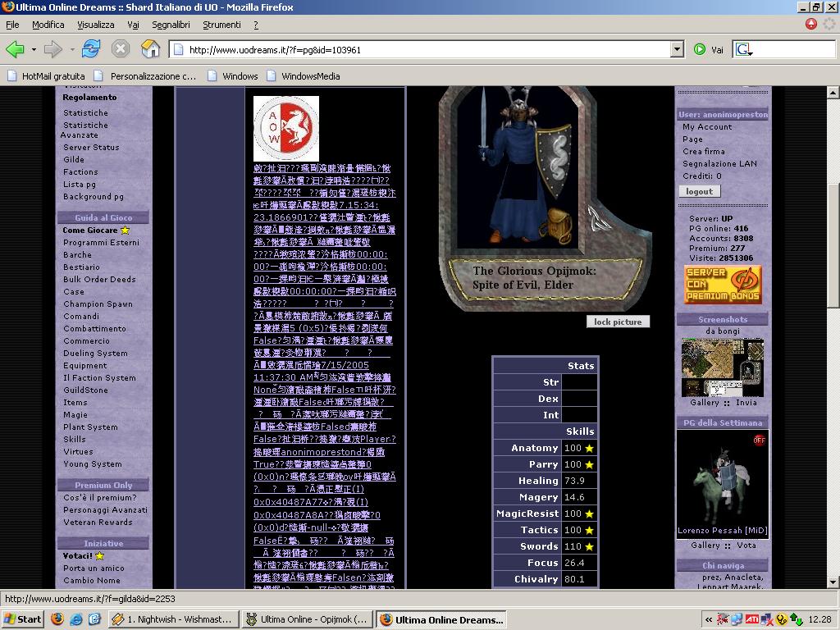Click the logout button
Screen dimensions: 840x630
click(x=699, y=191)
